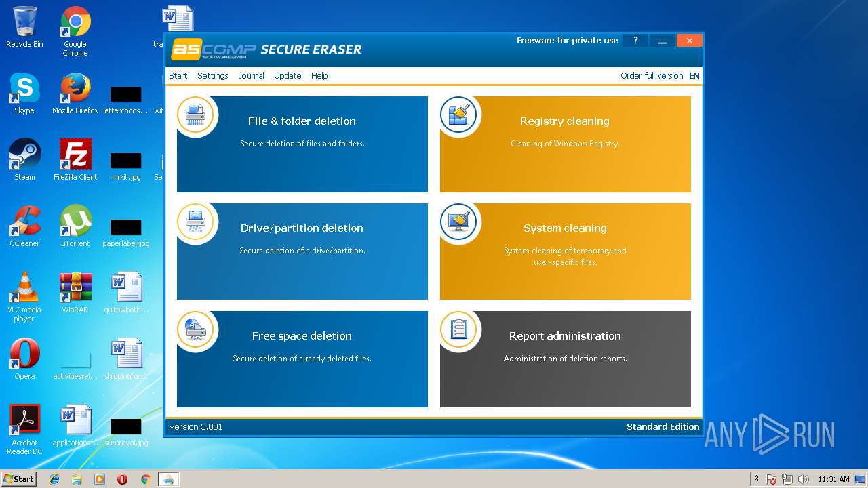Open the Drive/partition deletion tile
This screenshot has height=488, width=868.
pyautogui.click(x=302, y=251)
